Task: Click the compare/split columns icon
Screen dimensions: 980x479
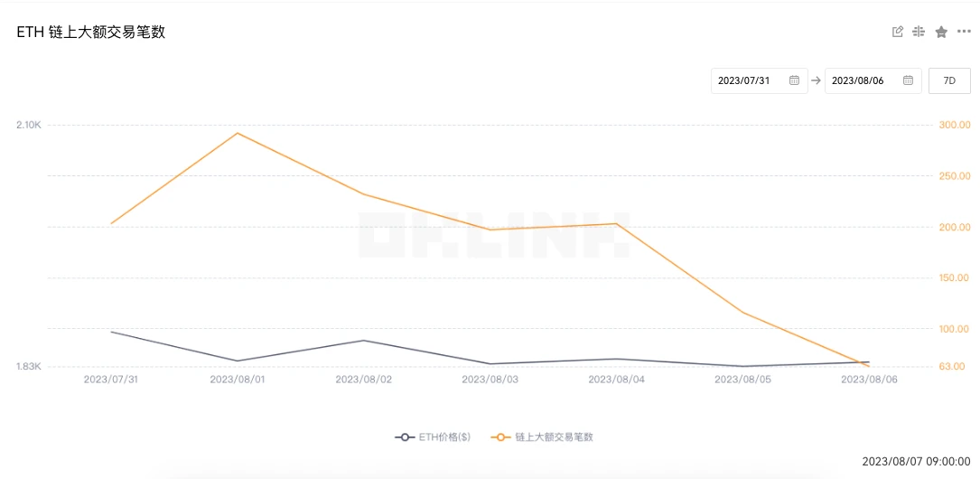Action: tap(919, 32)
